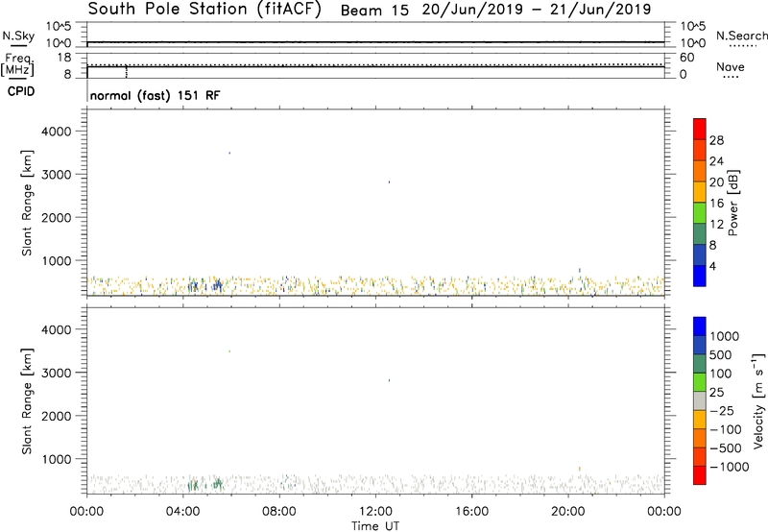Click the 4000 tick of the power panel
Viewport: 768px width, 532px height.
coord(57,132)
